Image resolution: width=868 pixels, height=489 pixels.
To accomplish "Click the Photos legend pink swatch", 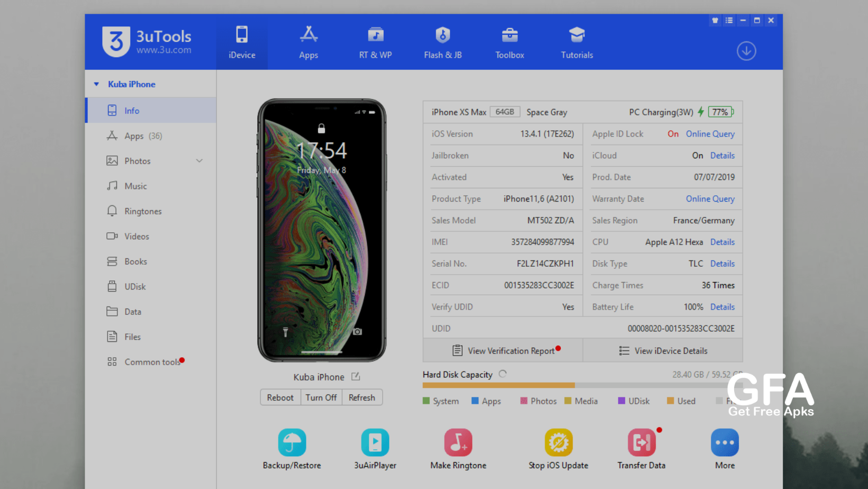I will (x=524, y=401).
